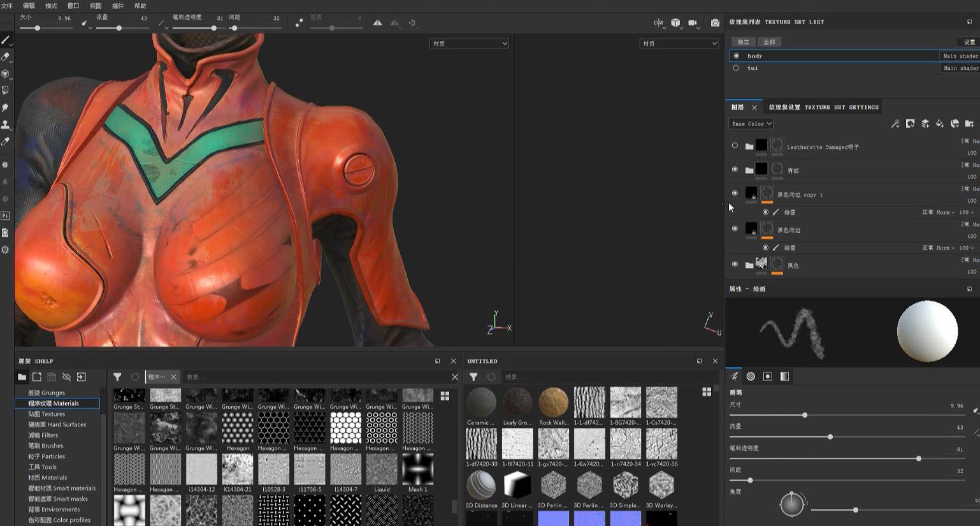This screenshot has width=980, height=526.
Task: Click the Photoshop export icon in left toolbar
Action: point(5,216)
